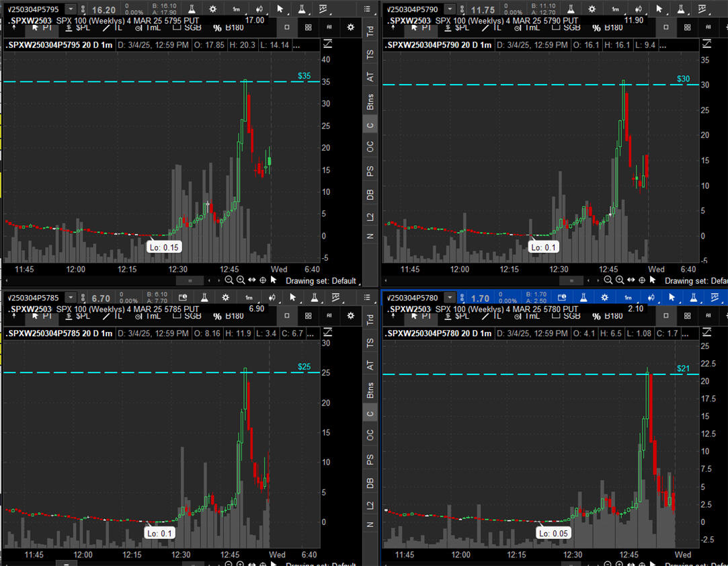Open chart settings gear in 5795 PUT toolbar
728x566 pixels.
tap(212, 9)
